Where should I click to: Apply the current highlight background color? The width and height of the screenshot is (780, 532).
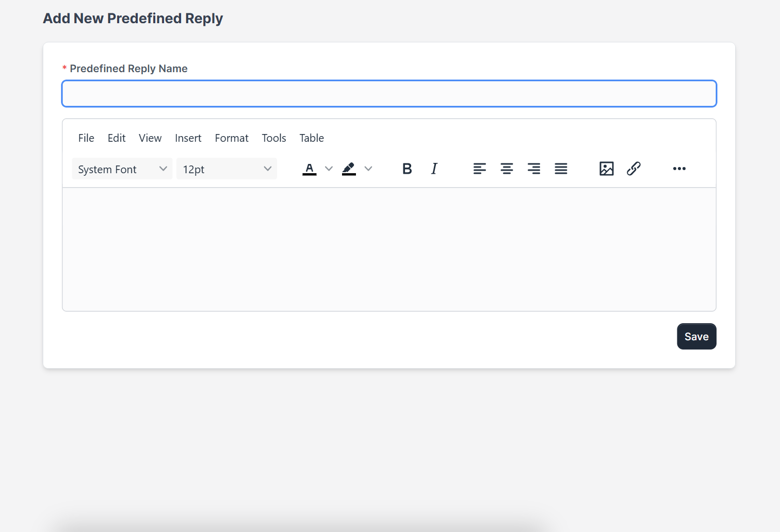[349, 169]
